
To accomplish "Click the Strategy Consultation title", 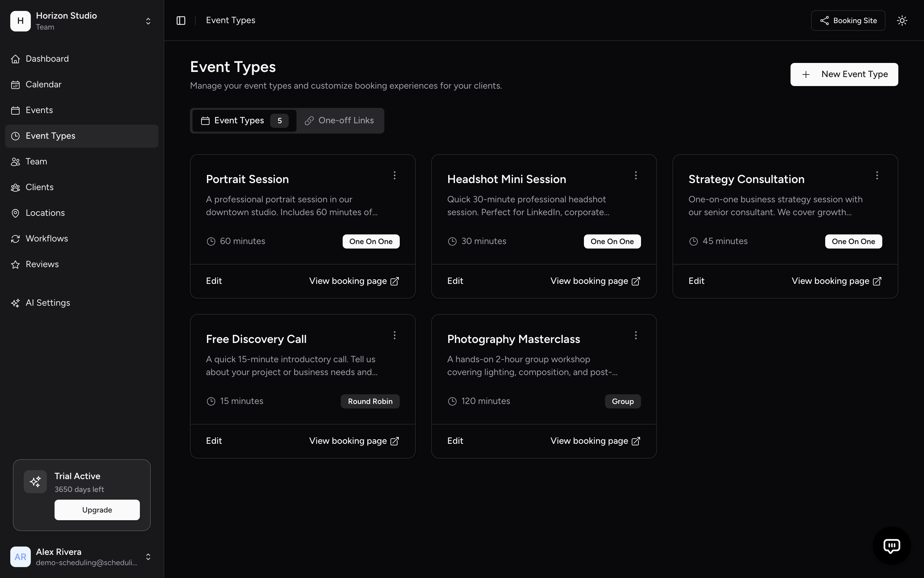I will point(747,179).
